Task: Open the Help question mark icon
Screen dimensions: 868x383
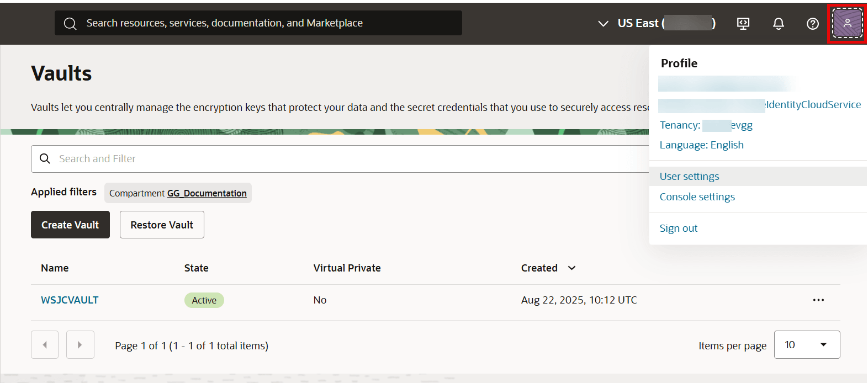Action: coord(812,23)
